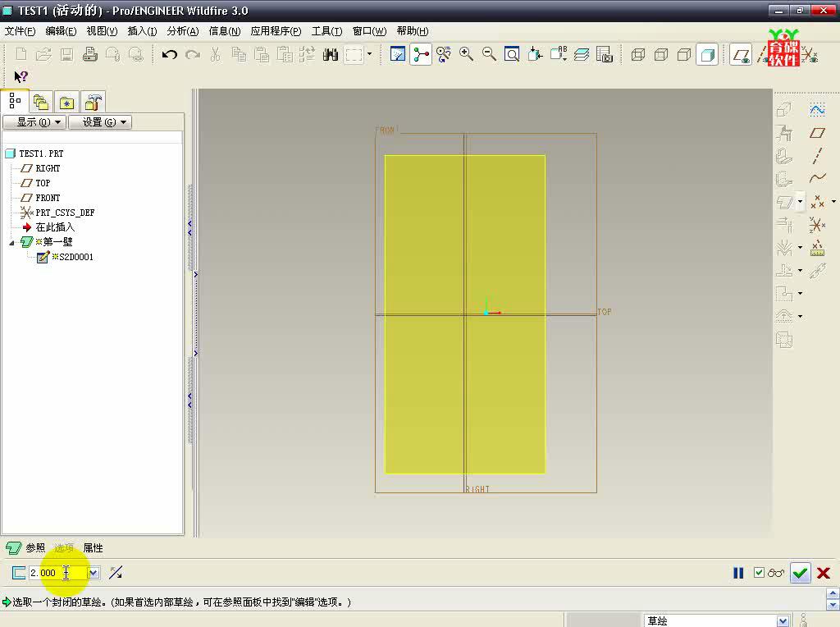
Task: Switch to the Folder Browser tab
Action: click(x=41, y=102)
